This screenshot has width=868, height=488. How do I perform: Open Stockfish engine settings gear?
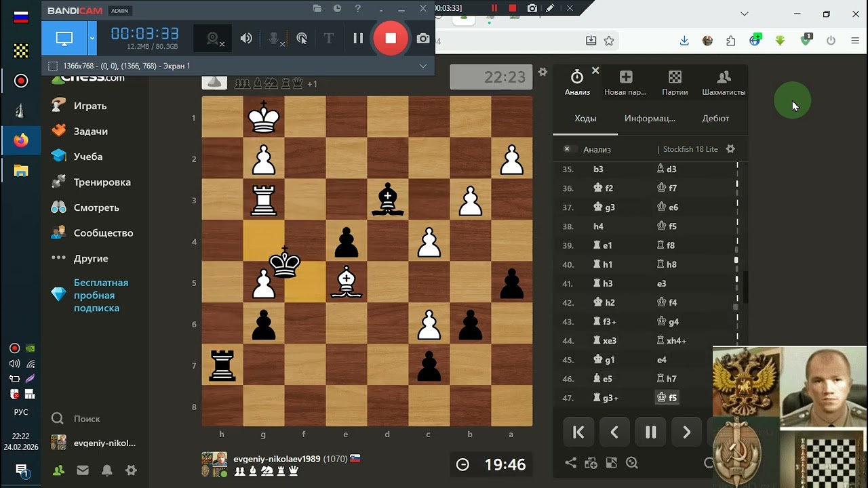point(730,149)
